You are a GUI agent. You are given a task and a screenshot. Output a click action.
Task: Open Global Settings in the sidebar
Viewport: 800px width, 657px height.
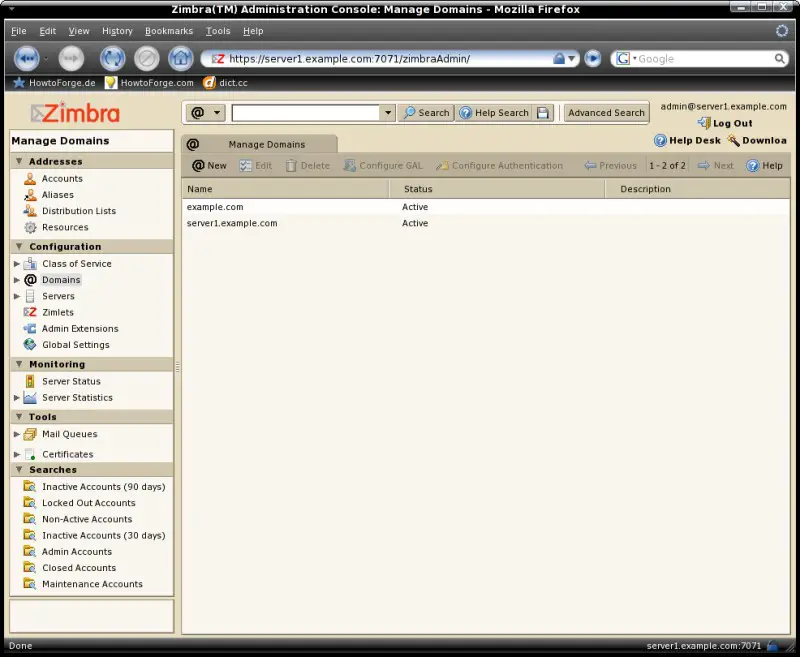pos(76,345)
